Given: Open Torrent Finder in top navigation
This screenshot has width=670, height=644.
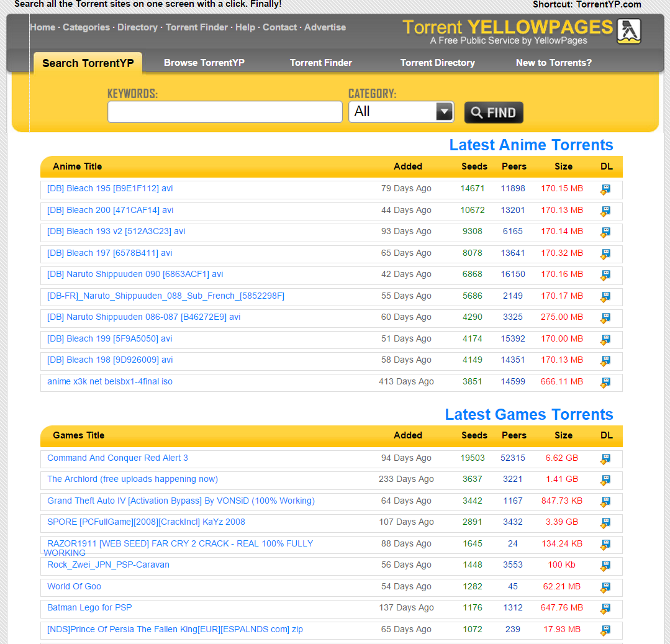Looking at the screenshot, I should 197,27.
